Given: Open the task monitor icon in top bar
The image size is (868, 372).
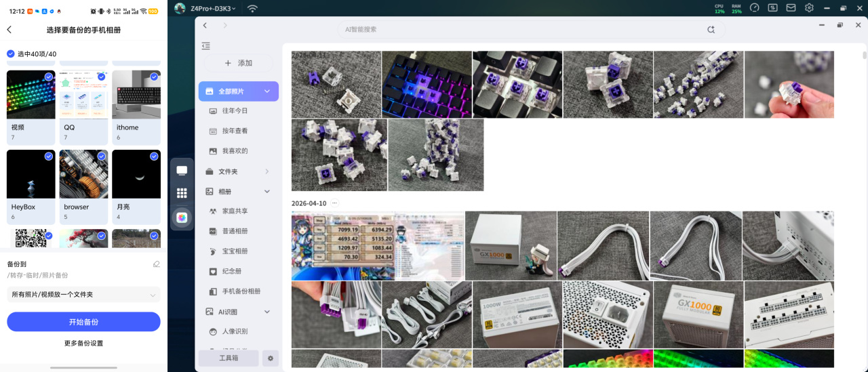Looking at the screenshot, I should 773,7.
